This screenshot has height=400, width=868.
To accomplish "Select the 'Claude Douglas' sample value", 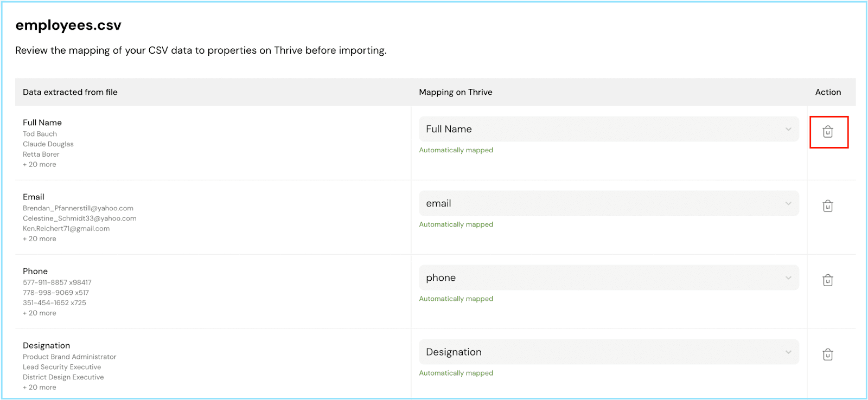I will [x=48, y=144].
